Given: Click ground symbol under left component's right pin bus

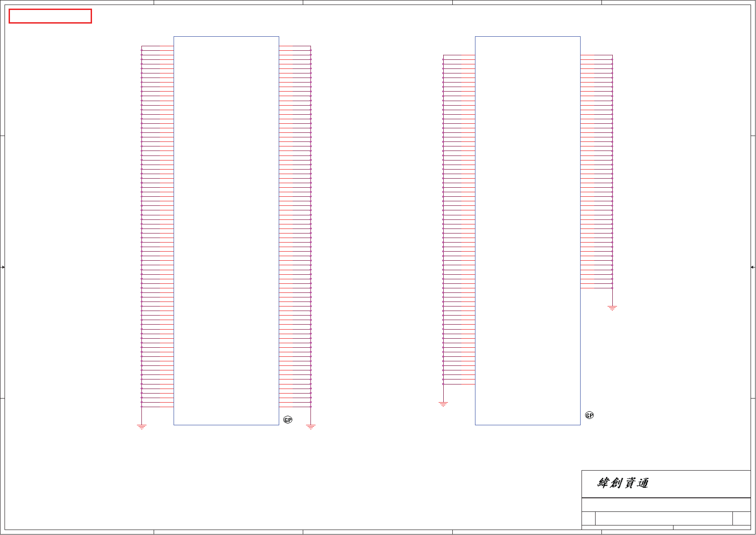Looking at the screenshot, I should pos(311,427).
